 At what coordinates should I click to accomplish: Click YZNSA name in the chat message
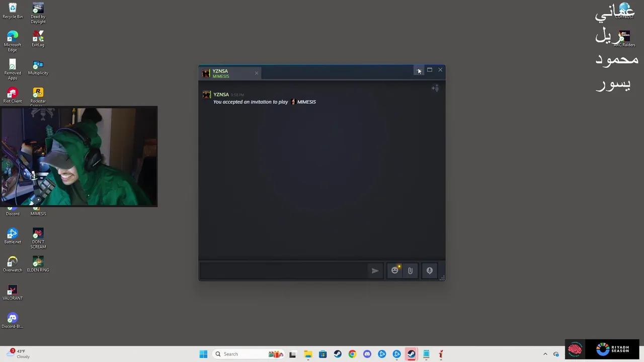(221, 95)
